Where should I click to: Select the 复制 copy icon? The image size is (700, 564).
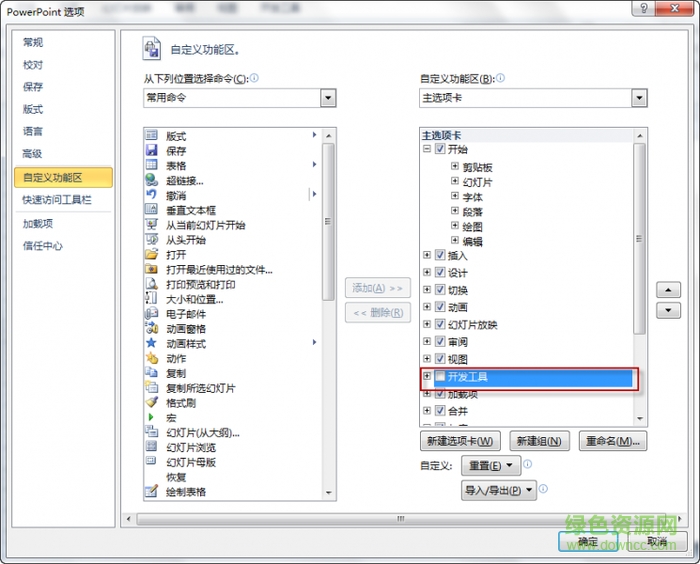[152, 372]
